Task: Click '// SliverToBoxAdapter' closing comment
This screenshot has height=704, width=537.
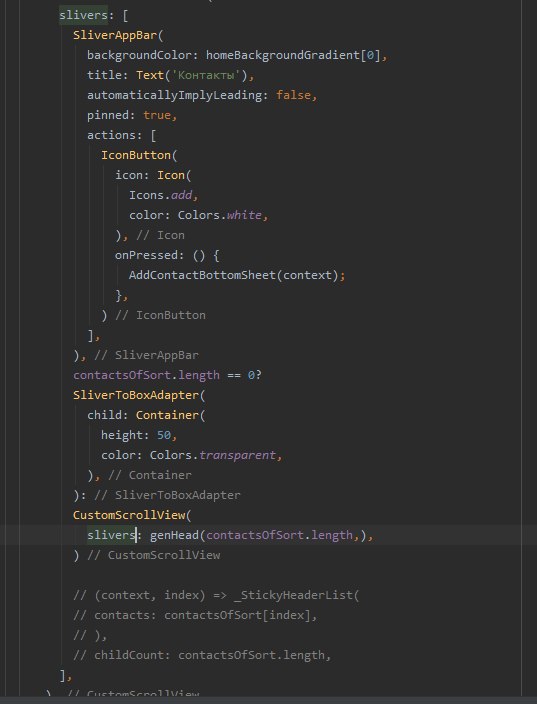Action: coord(167,495)
